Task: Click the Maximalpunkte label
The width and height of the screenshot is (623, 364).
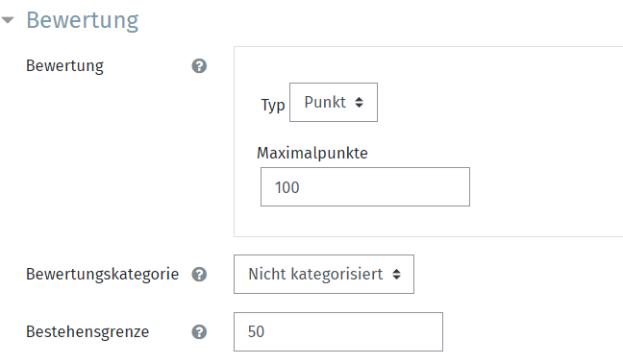Action: (312, 154)
